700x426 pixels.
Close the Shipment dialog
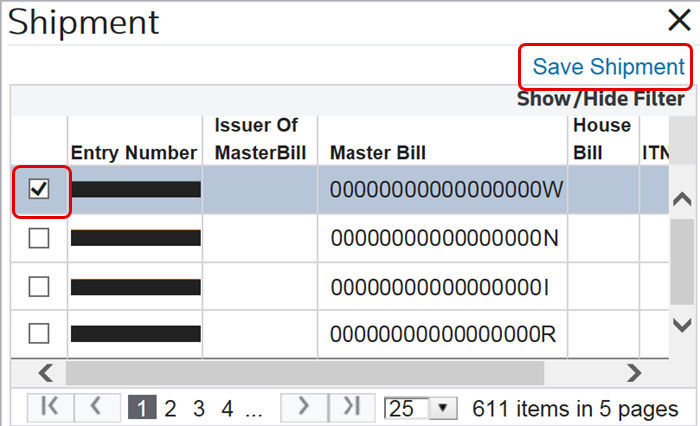[x=679, y=20]
